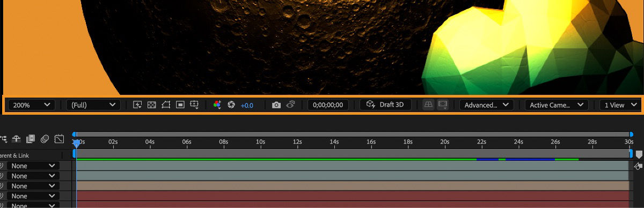This screenshot has height=208, width=644.
Task: Toggle the Draft 3D button
Action: 386,105
